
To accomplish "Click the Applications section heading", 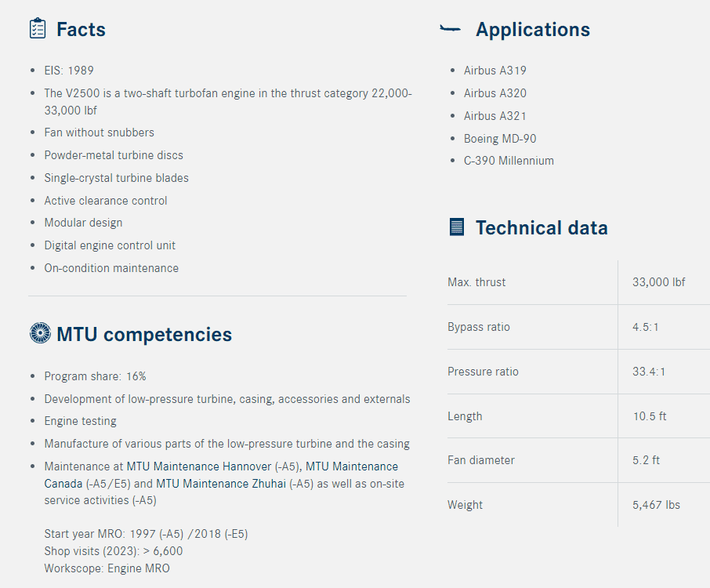I will (x=533, y=30).
